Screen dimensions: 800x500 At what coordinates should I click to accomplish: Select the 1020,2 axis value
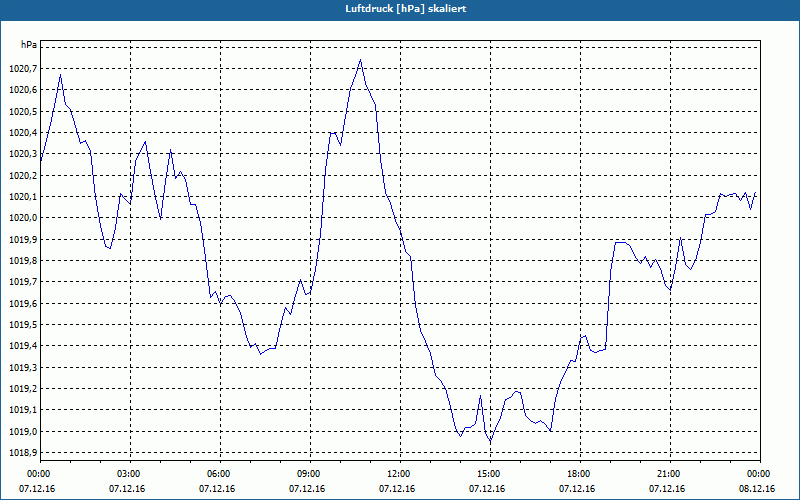[23, 176]
